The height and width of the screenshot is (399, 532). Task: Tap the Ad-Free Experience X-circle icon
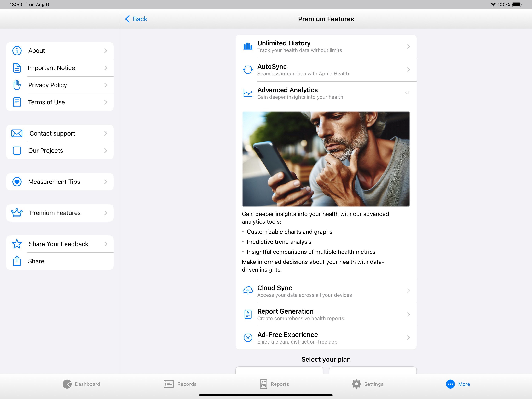248,338
